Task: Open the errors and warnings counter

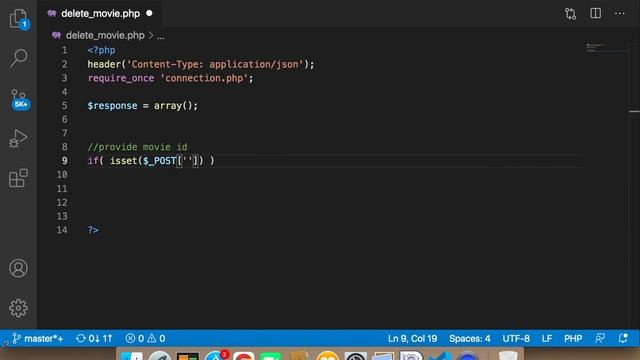Action: 145,338
